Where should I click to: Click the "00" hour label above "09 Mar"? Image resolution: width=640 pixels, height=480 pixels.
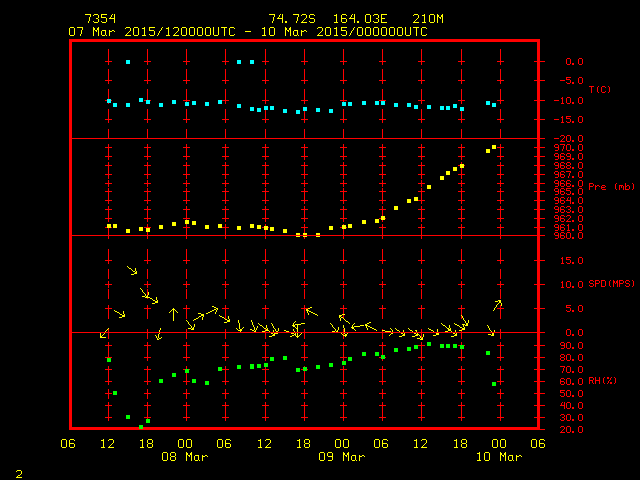pos(342,444)
